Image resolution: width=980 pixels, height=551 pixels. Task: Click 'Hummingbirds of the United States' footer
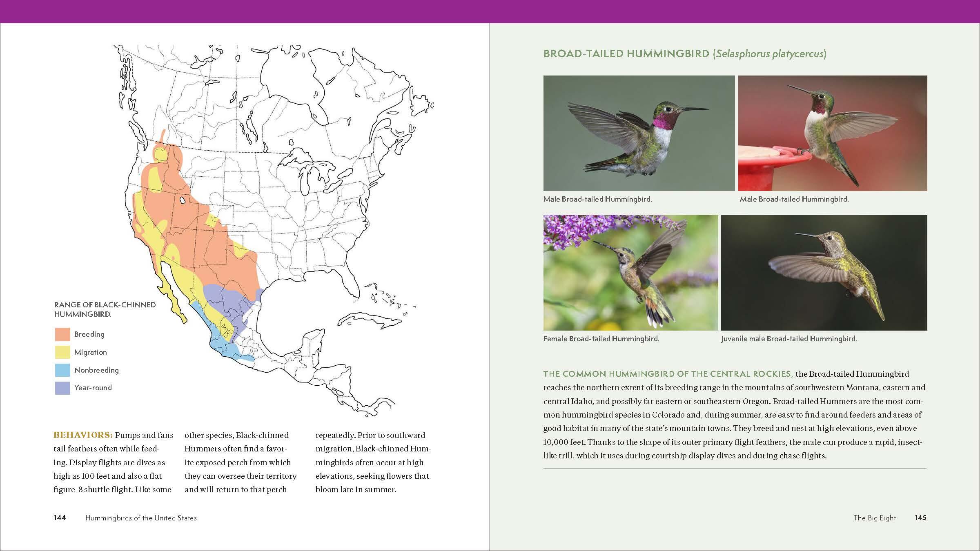click(x=141, y=518)
